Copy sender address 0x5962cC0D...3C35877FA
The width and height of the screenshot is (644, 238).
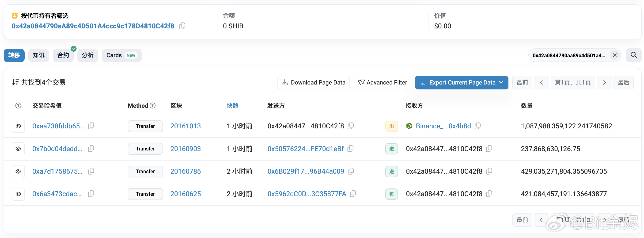pyautogui.click(x=353, y=194)
